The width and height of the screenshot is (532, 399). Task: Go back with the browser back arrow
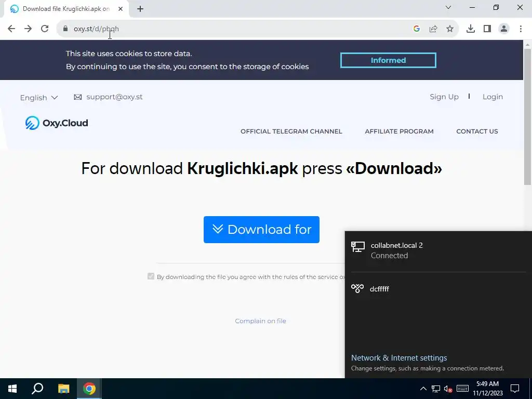click(x=11, y=29)
